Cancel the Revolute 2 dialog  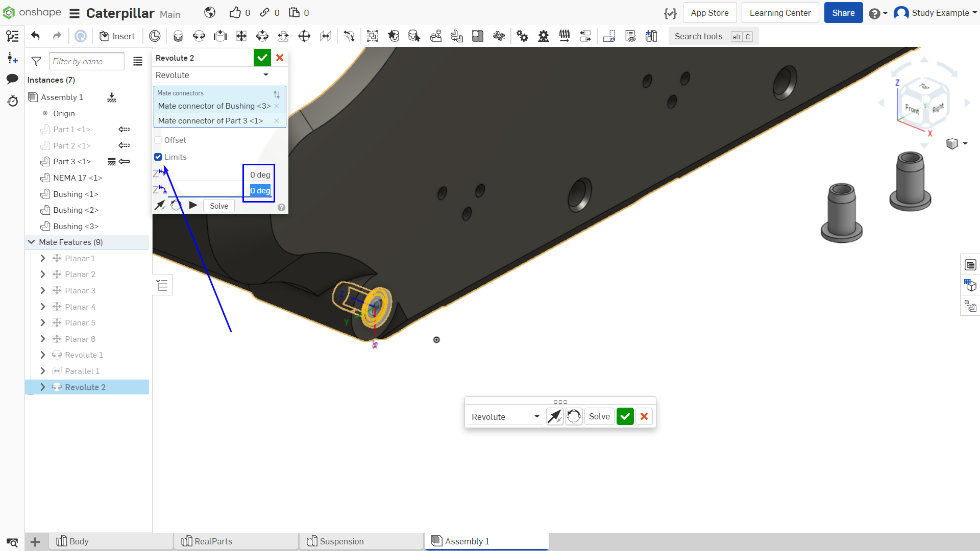[x=280, y=58]
